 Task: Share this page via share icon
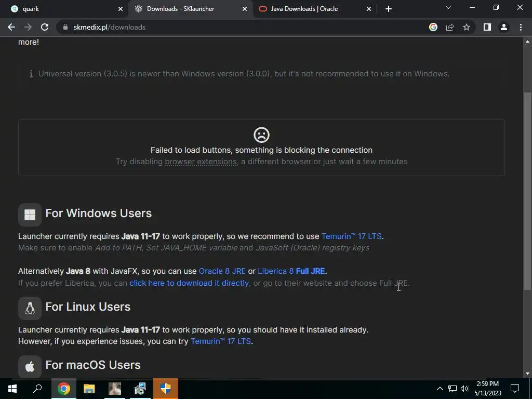click(x=450, y=27)
